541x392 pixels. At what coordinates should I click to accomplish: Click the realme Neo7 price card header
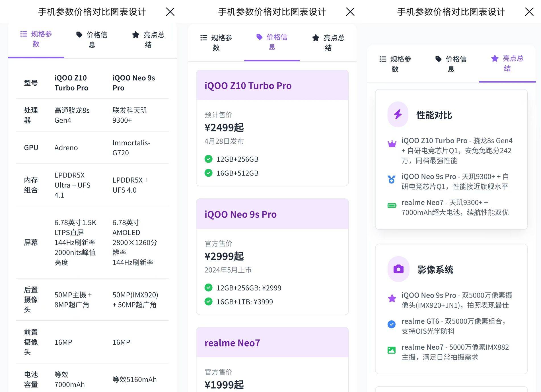[272, 342]
